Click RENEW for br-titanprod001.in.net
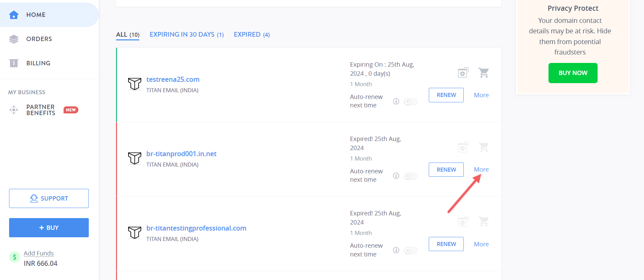The width and height of the screenshot is (644, 280). (446, 170)
